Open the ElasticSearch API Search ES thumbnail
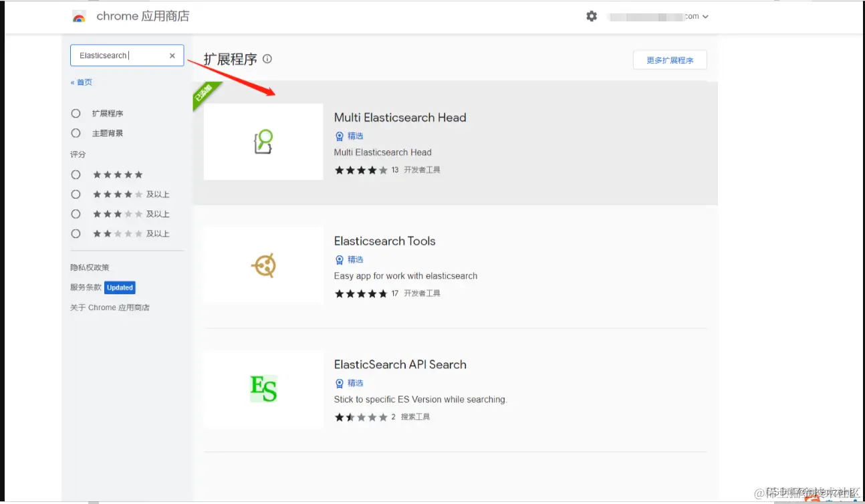Viewport: 865px width, 504px height. coord(263,389)
